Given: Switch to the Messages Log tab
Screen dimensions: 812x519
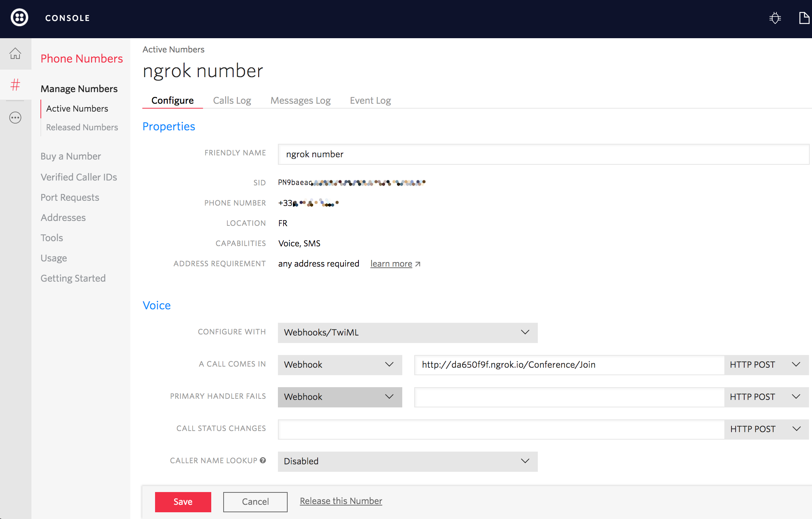Looking at the screenshot, I should click(300, 100).
